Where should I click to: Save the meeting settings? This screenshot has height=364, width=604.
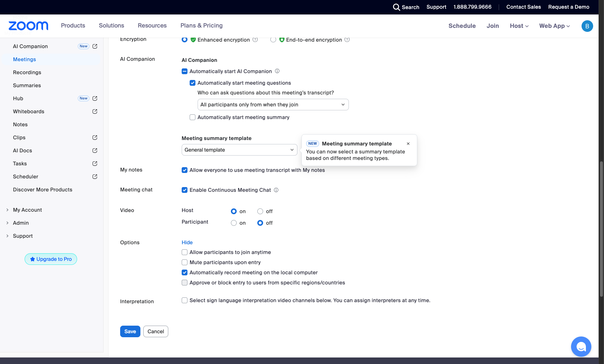[130, 331]
